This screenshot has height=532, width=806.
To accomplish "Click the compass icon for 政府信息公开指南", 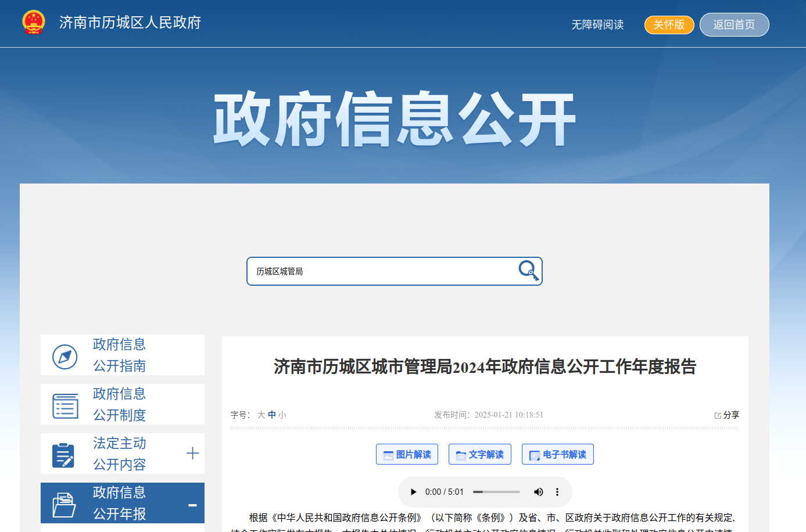I will point(65,357).
